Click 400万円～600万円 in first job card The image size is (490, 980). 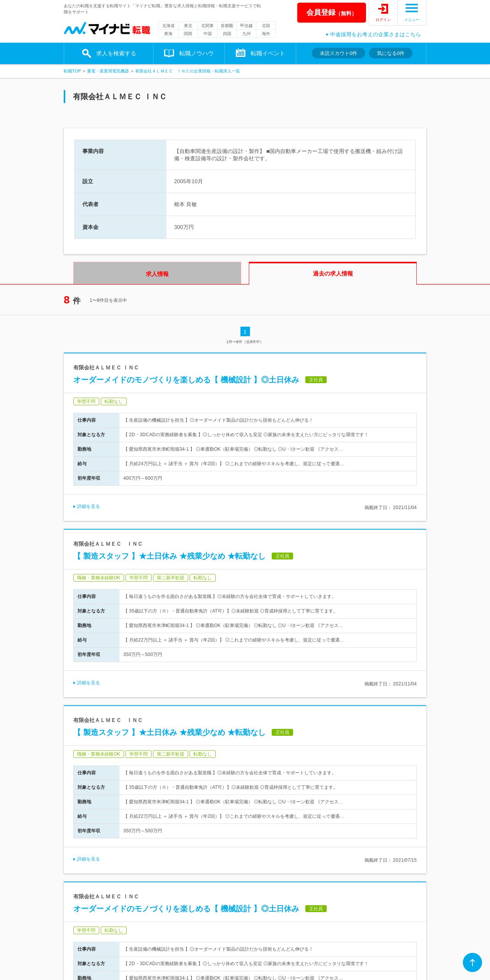pos(143,478)
